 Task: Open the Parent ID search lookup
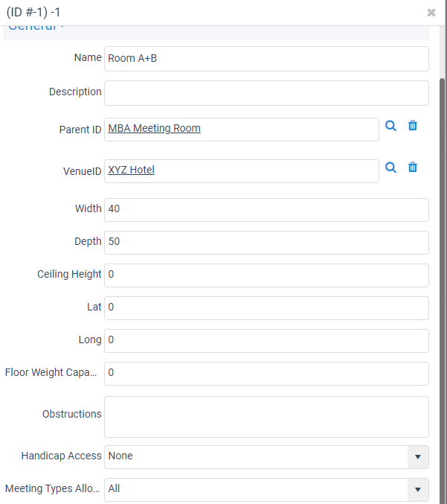pyautogui.click(x=390, y=126)
